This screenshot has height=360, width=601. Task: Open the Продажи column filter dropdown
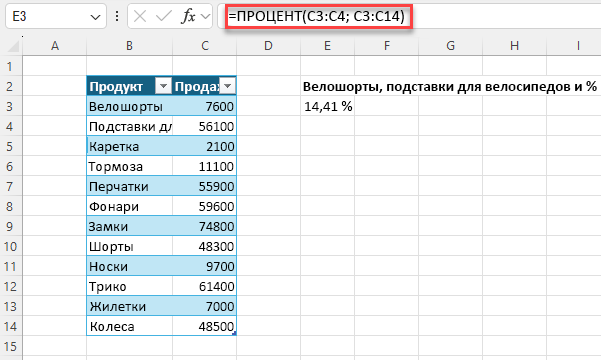[x=227, y=86]
